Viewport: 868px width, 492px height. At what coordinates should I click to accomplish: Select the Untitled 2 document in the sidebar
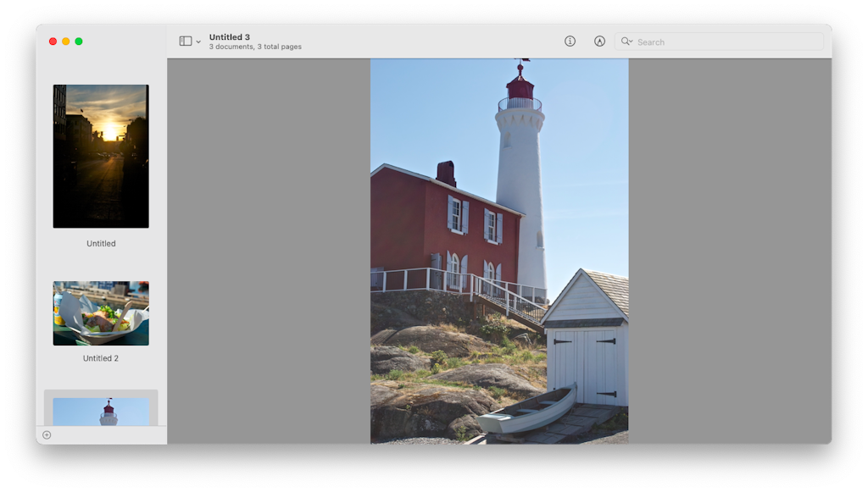click(100, 313)
